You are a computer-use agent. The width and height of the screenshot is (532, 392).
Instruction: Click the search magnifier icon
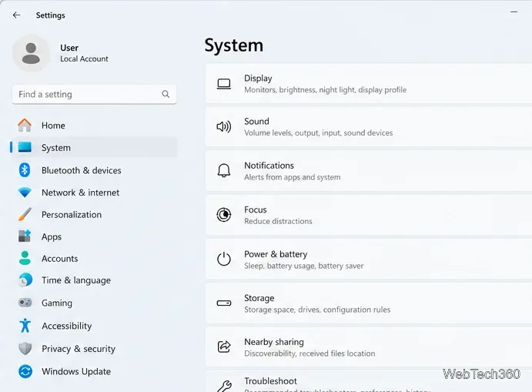click(166, 94)
